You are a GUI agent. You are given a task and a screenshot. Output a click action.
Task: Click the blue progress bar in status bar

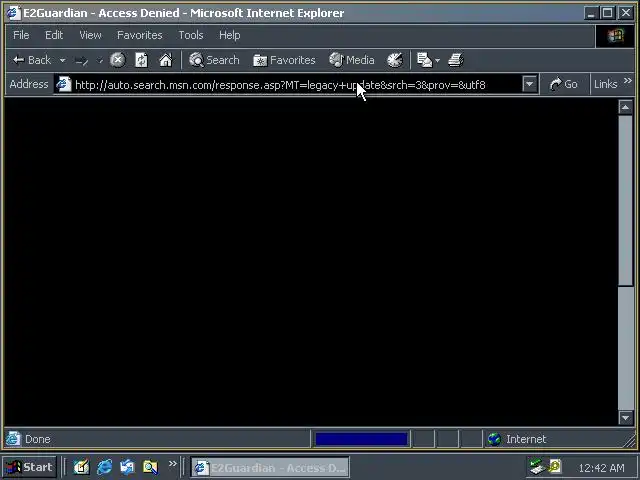click(361, 439)
